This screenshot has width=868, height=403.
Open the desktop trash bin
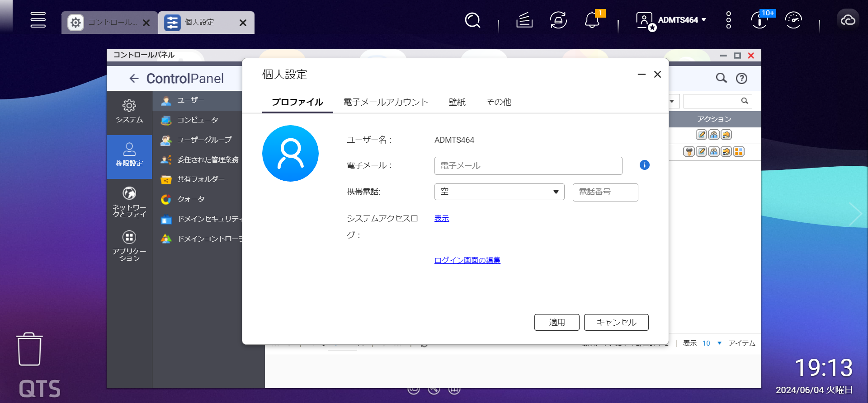tap(29, 349)
